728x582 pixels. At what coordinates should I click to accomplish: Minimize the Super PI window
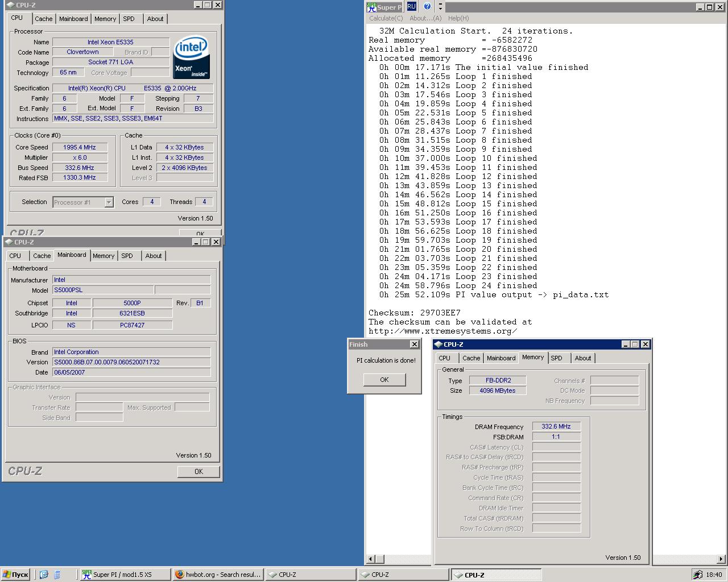[x=700, y=7]
